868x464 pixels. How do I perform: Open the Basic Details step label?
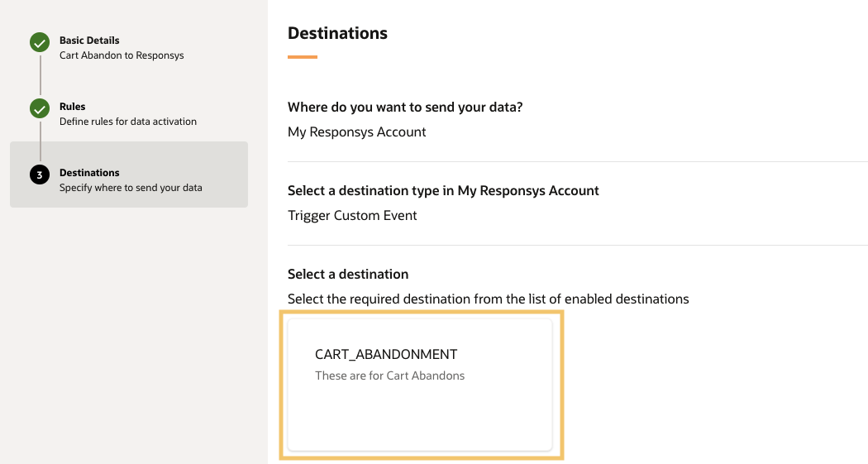(x=89, y=41)
